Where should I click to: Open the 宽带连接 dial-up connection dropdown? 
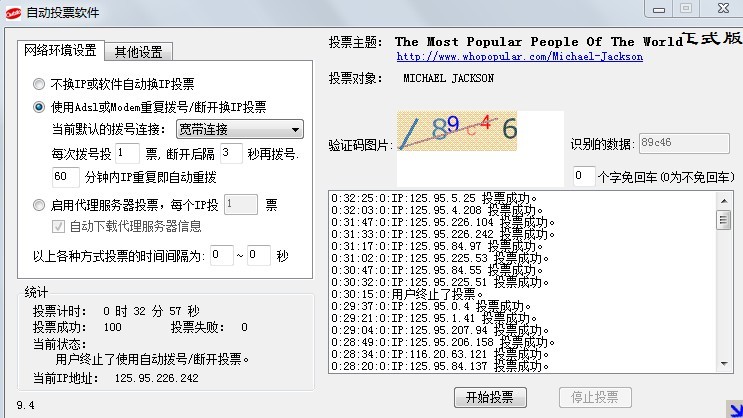[239, 129]
